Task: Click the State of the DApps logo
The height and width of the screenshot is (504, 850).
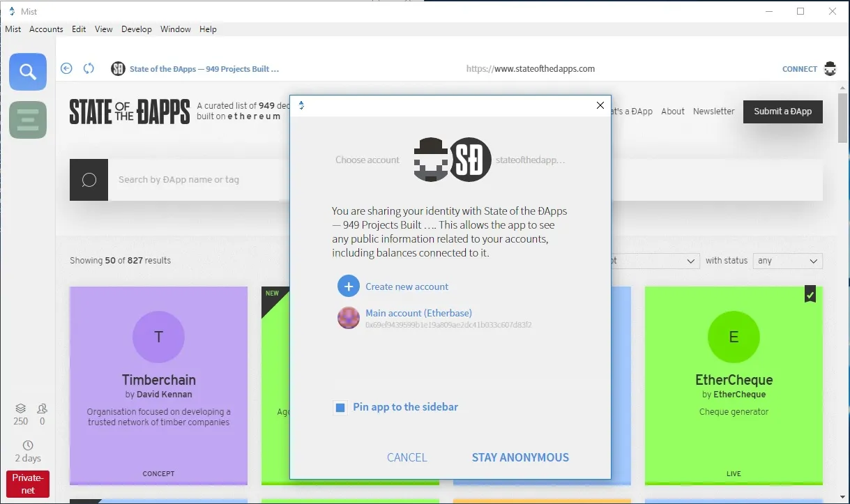Action: [x=130, y=112]
